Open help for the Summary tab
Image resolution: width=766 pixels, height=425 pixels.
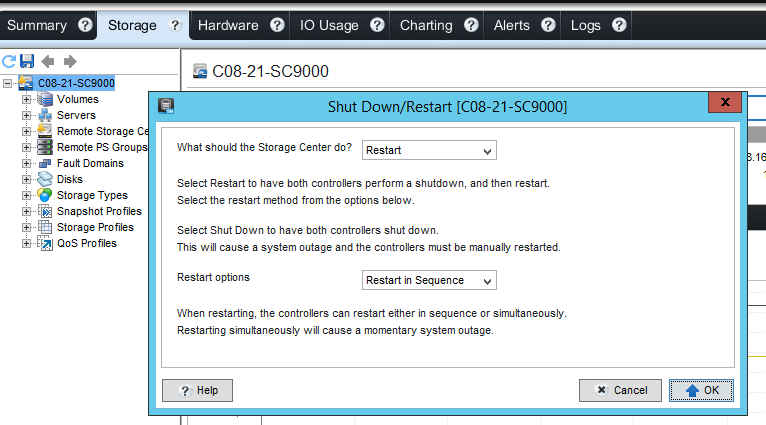[x=85, y=25]
